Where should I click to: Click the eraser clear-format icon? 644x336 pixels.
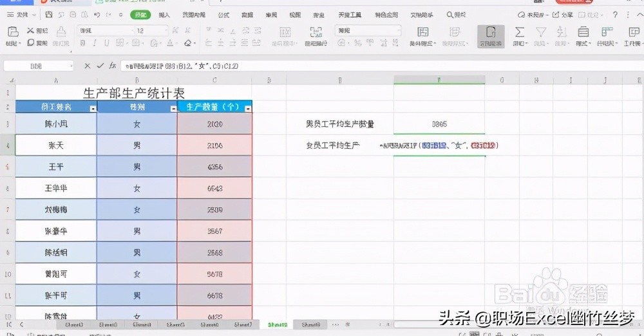(189, 42)
